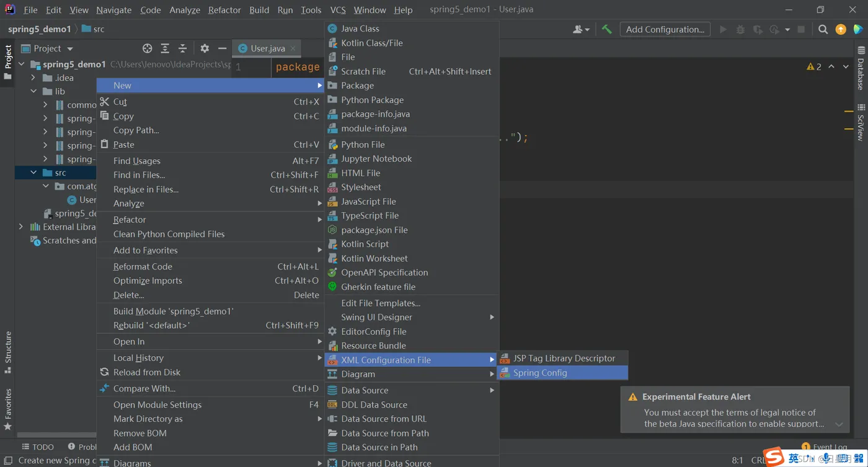Open the user account icon in toolbar

click(581, 29)
